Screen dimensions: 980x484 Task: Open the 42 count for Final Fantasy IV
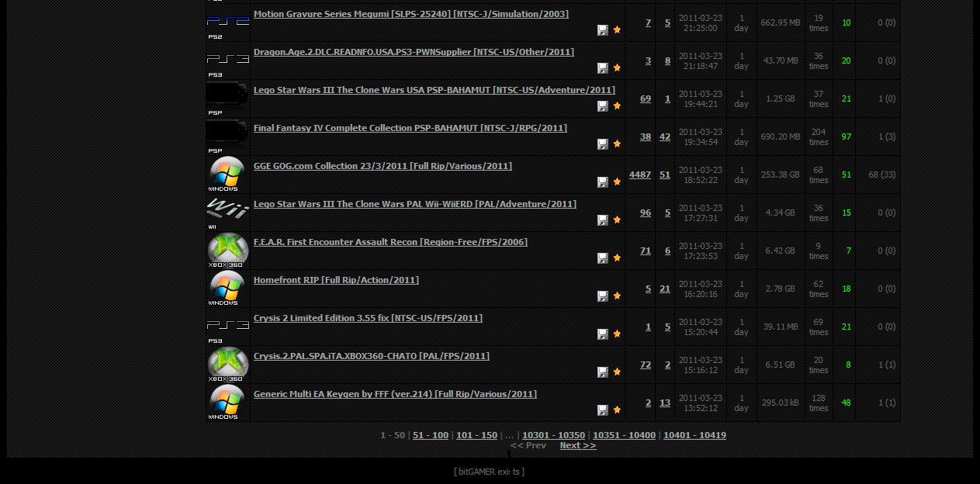pyautogui.click(x=665, y=137)
